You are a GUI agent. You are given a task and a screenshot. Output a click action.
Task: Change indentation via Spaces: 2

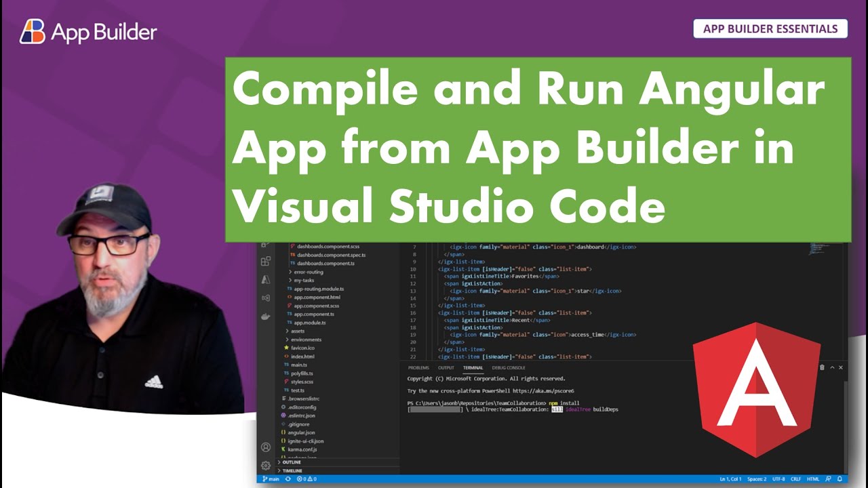pos(757,479)
